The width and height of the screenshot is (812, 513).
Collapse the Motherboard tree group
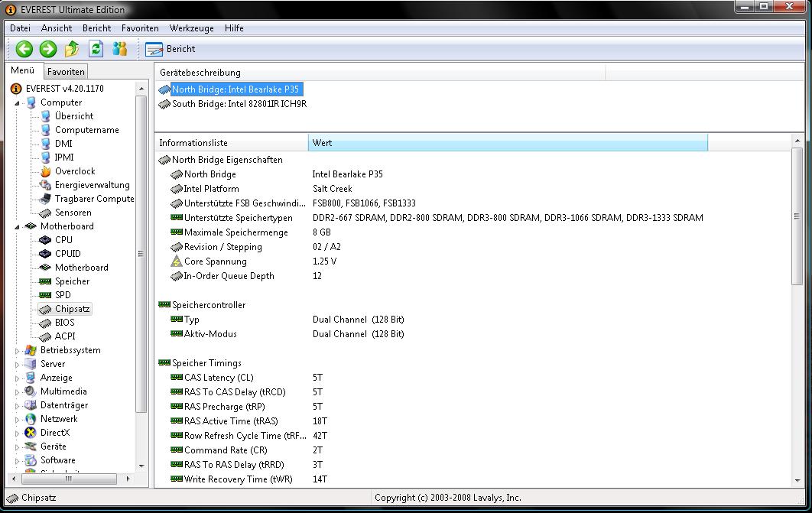click(x=17, y=227)
